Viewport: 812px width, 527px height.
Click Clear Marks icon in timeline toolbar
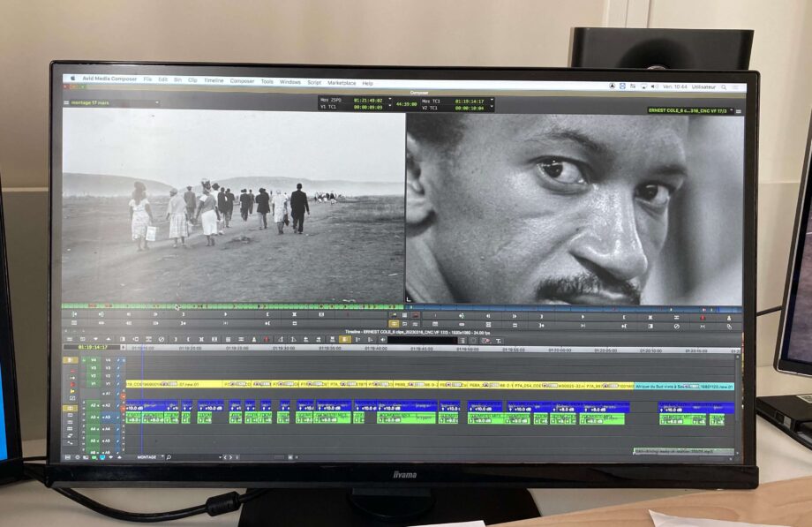pos(162,339)
